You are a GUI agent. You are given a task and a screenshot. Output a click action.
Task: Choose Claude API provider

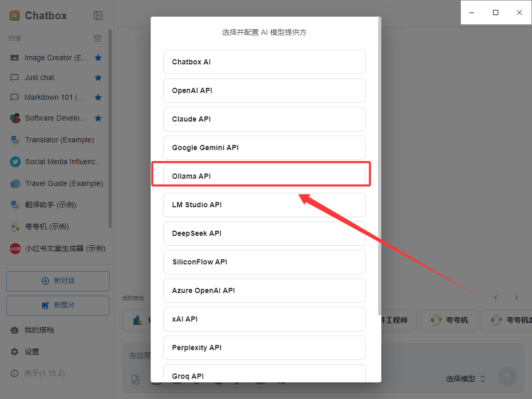264,119
